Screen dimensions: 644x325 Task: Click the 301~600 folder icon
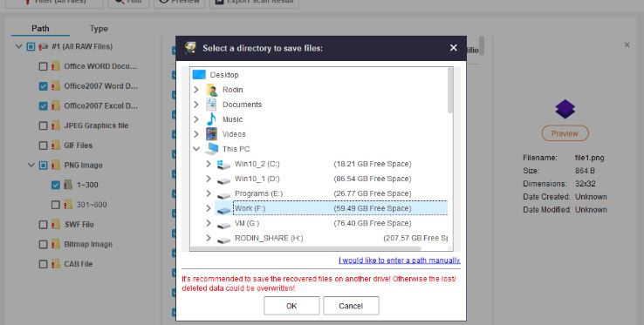pyautogui.click(x=68, y=205)
